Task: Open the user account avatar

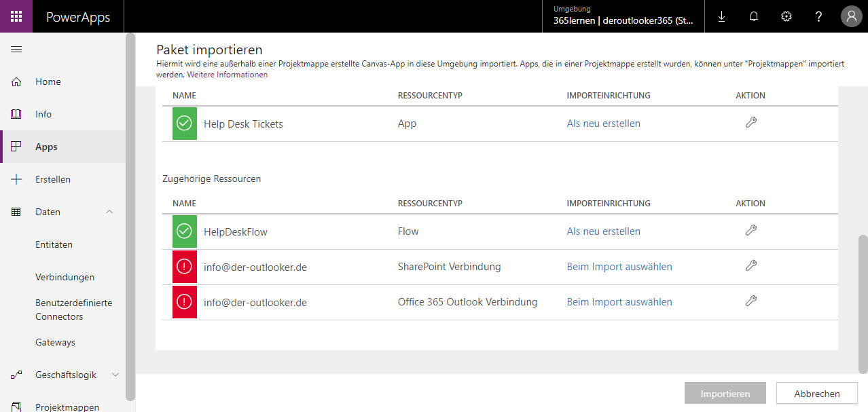Action: 851,16
